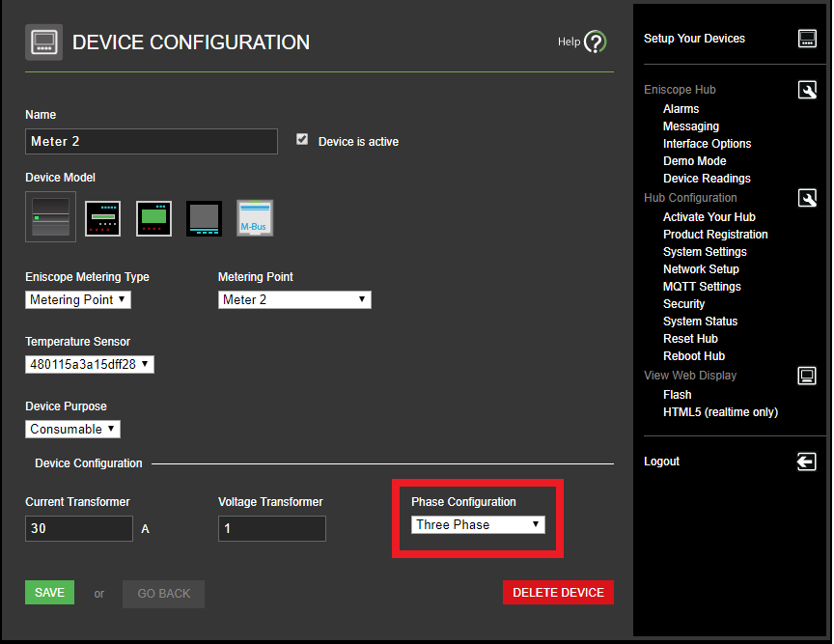Click the GO BACK button
The width and height of the screenshot is (834, 644).
tap(163, 594)
